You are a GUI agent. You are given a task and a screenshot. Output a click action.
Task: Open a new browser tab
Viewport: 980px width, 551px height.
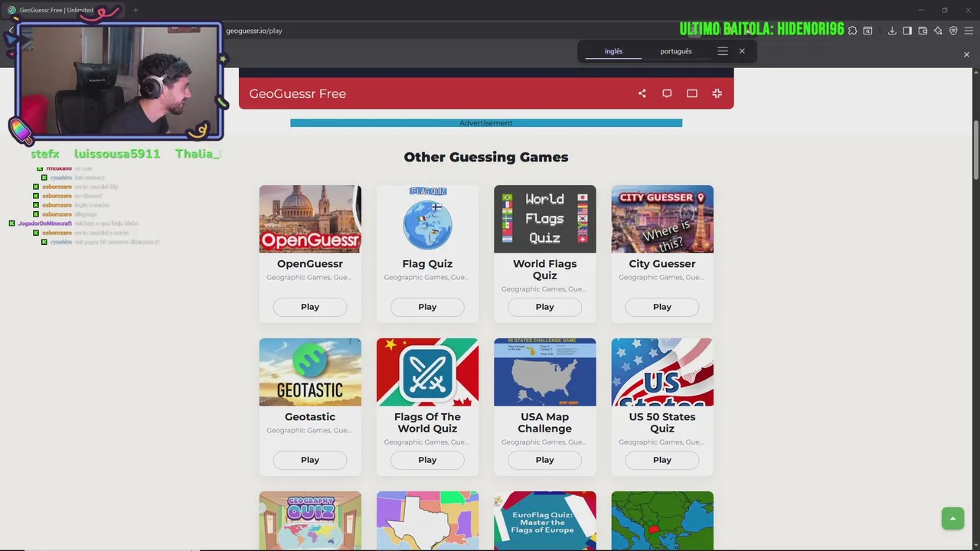pyautogui.click(x=136, y=10)
